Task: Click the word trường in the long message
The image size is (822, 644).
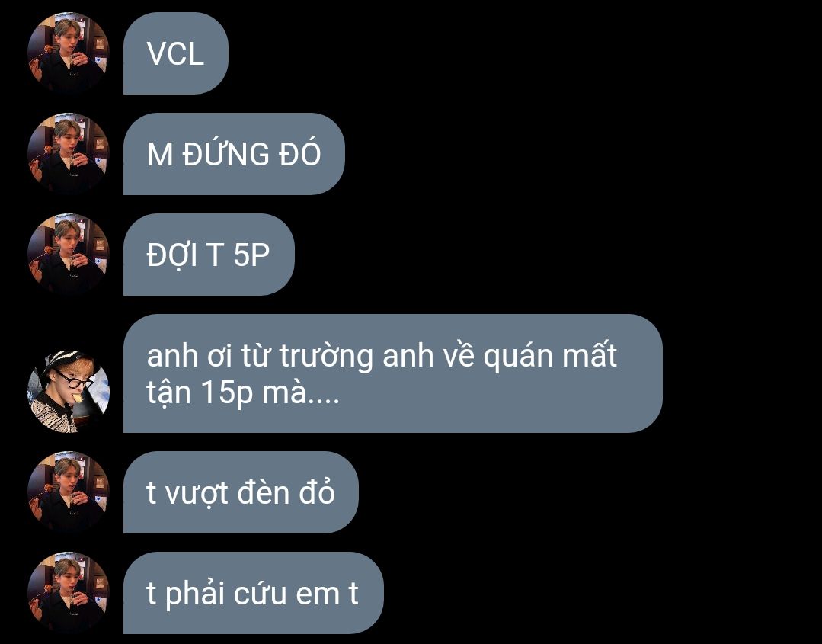Action: pos(325,356)
